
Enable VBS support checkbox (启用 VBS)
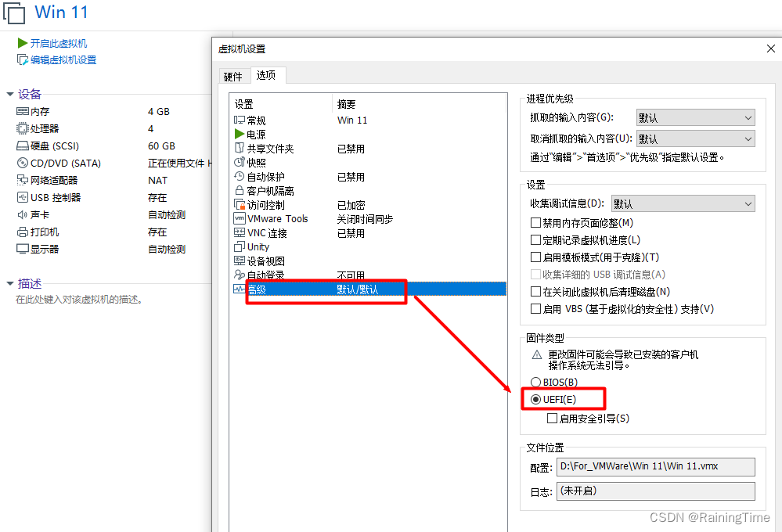pyautogui.click(x=535, y=308)
